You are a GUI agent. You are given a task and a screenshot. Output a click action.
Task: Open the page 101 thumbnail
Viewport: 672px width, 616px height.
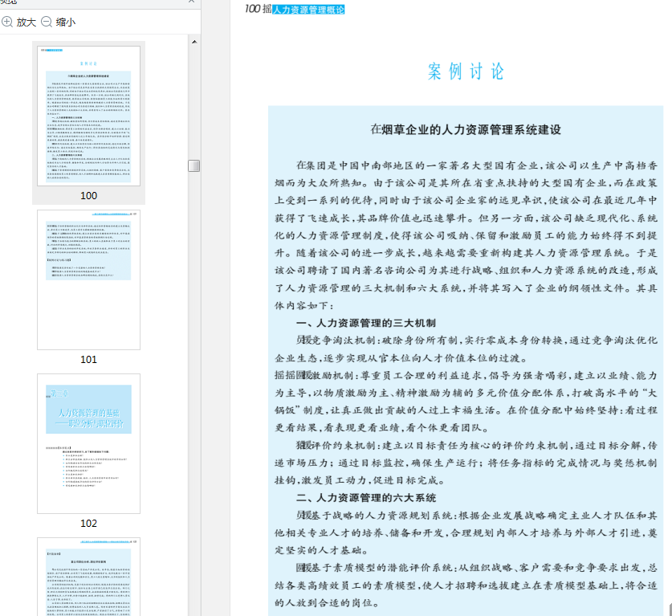tap(88, 280)
